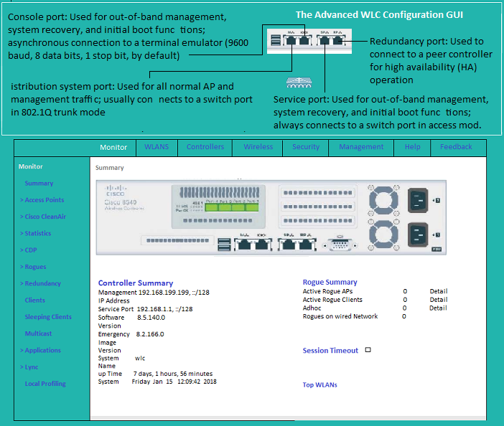
Task: Click the first RJ45 port on the controller image
Action: pos(244,245)
